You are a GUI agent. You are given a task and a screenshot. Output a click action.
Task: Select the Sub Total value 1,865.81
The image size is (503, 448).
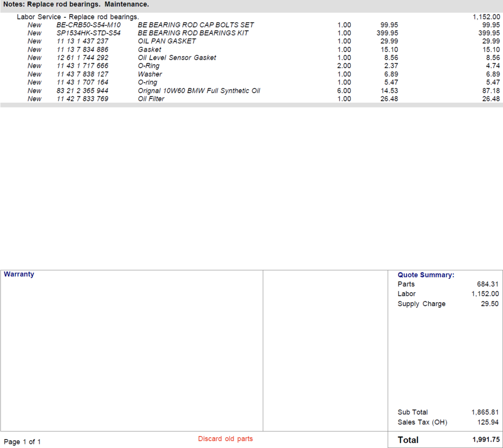point(485,412)
